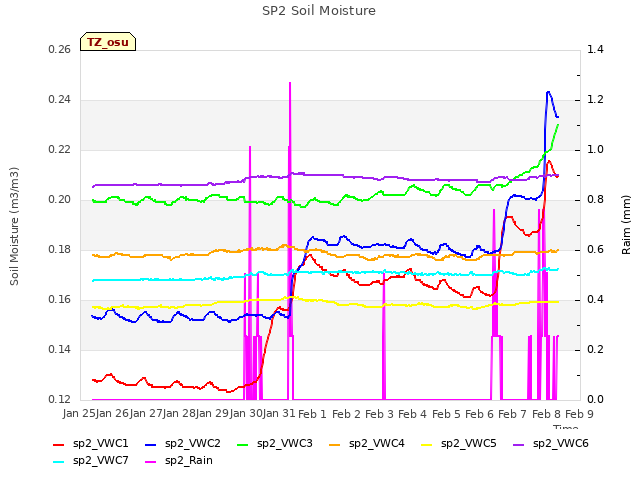This screenshot has height=480, width=640.
Task: Click the blue VWC2 peak near Feb 8
Action: pos(548,92)
